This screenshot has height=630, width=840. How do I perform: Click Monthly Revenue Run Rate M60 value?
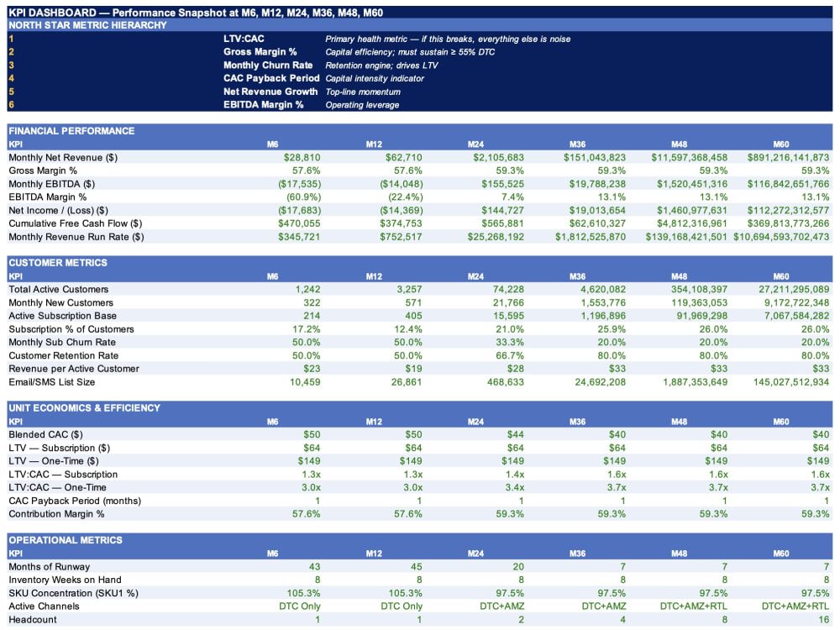781,237
